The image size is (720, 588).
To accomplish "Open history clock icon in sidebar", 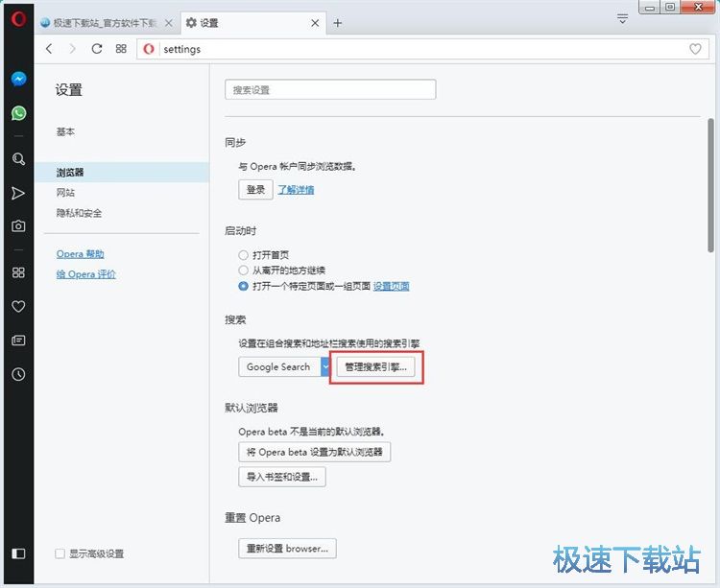I will point(18,374).
